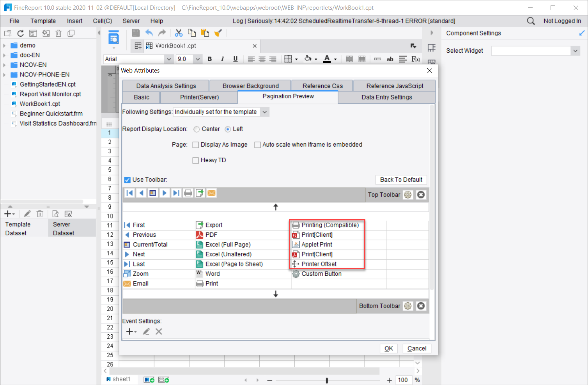Click the Cut scissors icon
Screen dimensions: 588x385
[x=179, y=33]
